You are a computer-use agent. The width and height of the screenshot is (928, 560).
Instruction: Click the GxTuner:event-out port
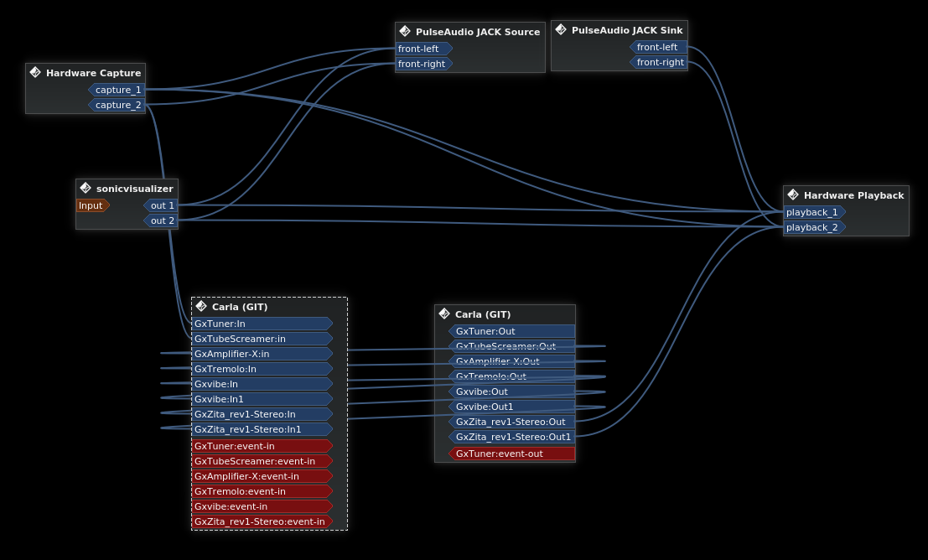(x=511, y=454)
